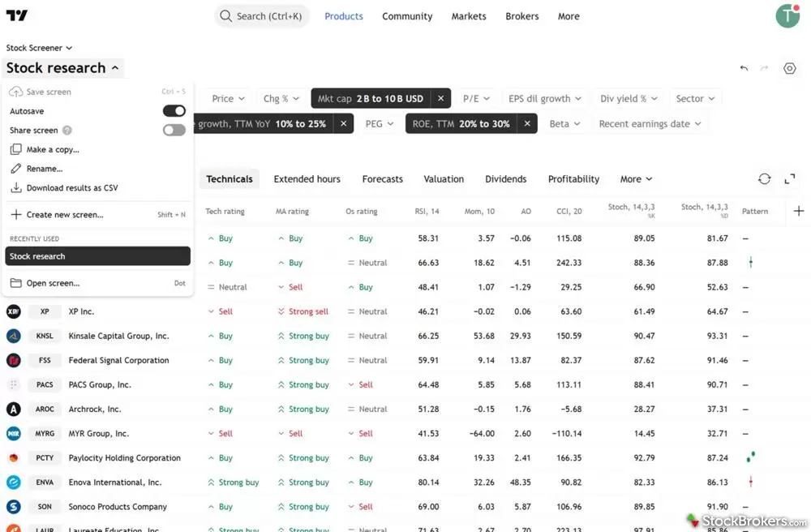Remove the growth TTM YoY filter
This screenshot has height=532, width=811.
click(x=343, y=123)
